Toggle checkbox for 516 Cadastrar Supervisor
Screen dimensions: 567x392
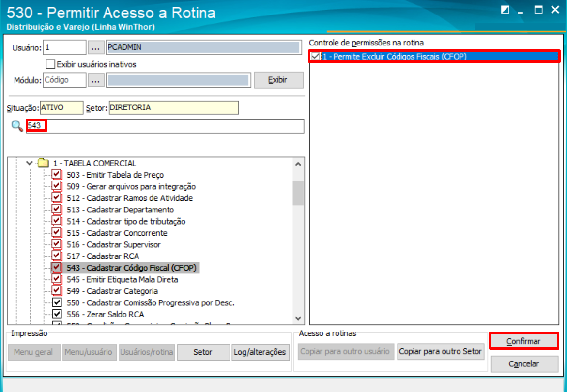(57, 244)
